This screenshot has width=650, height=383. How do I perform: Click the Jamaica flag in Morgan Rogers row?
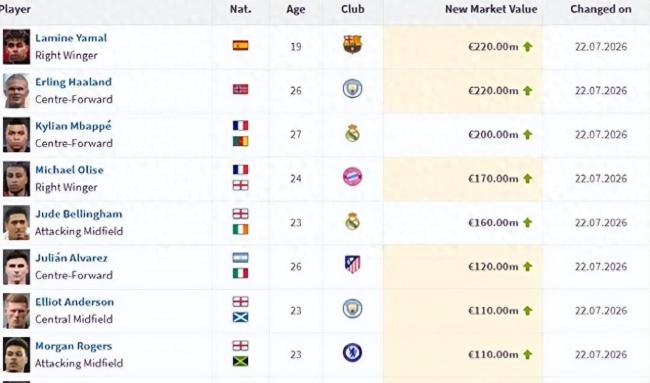[x=240, y=361]
